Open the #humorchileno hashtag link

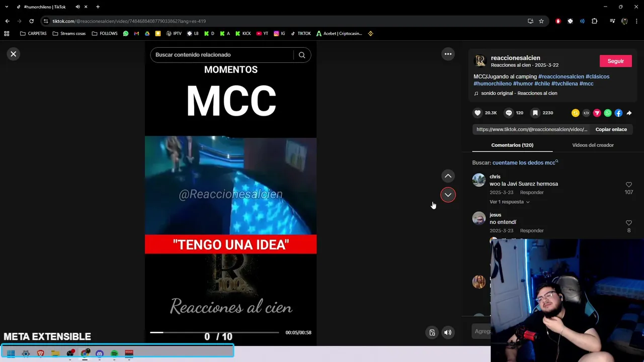[x=492, y=83]
